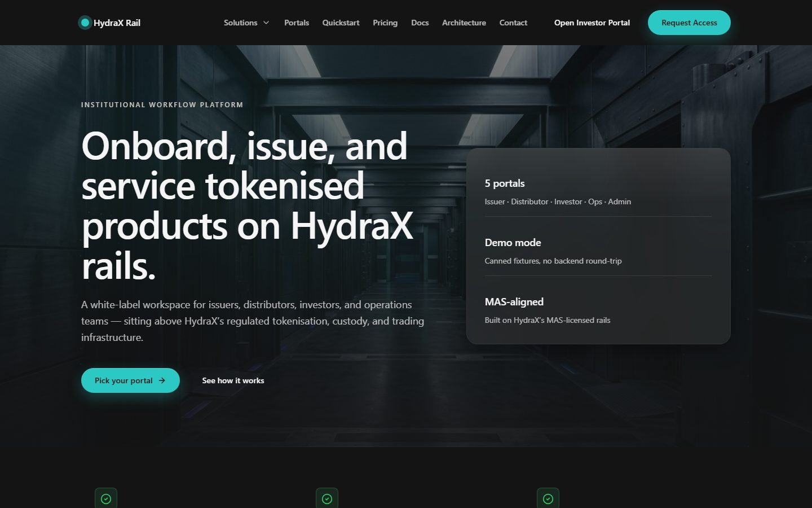Viewport: 812px width, 508px height.
Task: Click the MAS-aligned heading
Action: click(514, 302)
